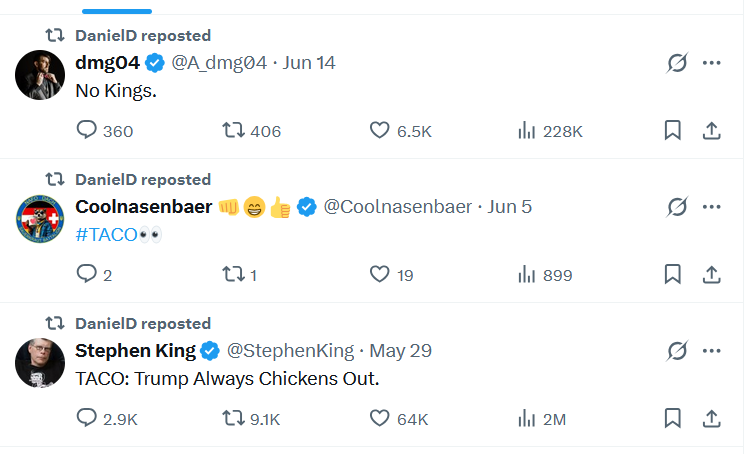Click the #TACO hashtag link

[104, 234]
